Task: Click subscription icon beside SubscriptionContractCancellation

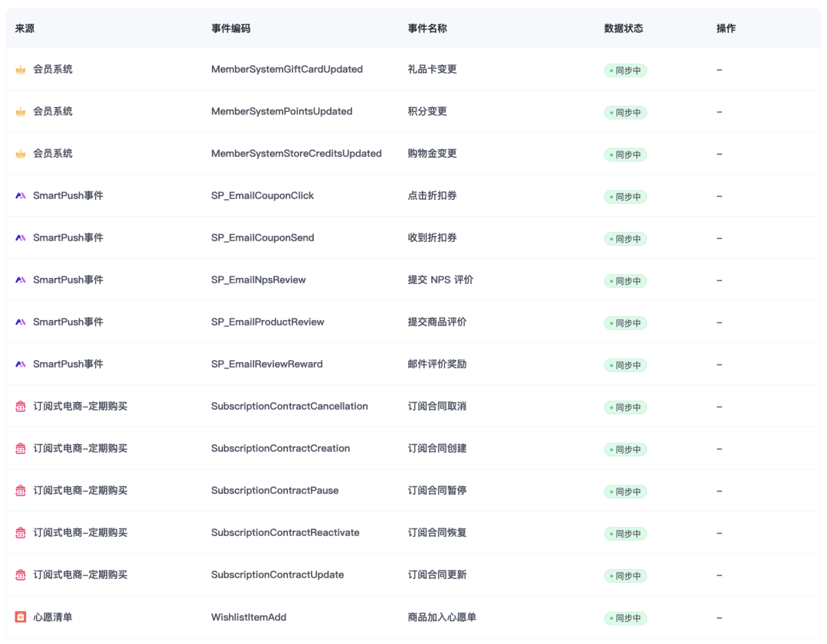Action: (21, 407)
